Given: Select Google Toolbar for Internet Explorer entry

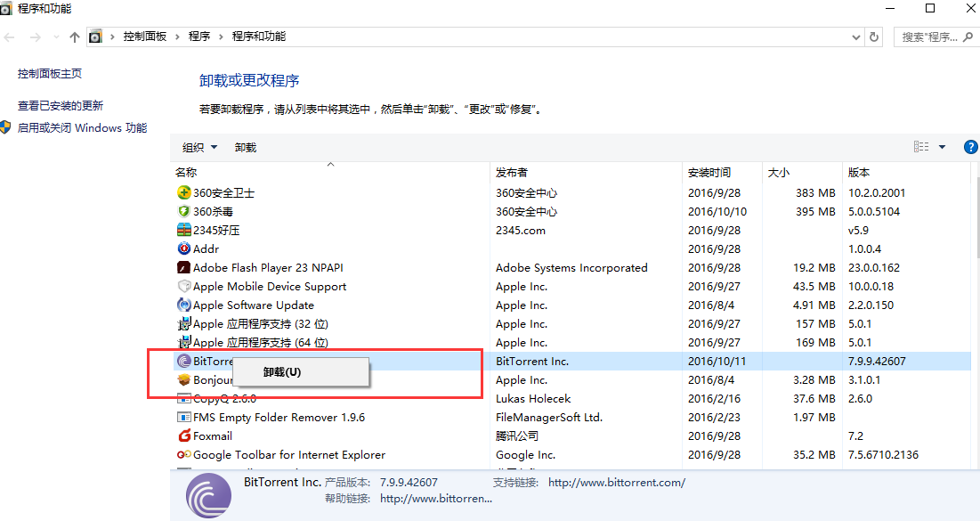Looking at the screenshot, I should pos(289,455).
